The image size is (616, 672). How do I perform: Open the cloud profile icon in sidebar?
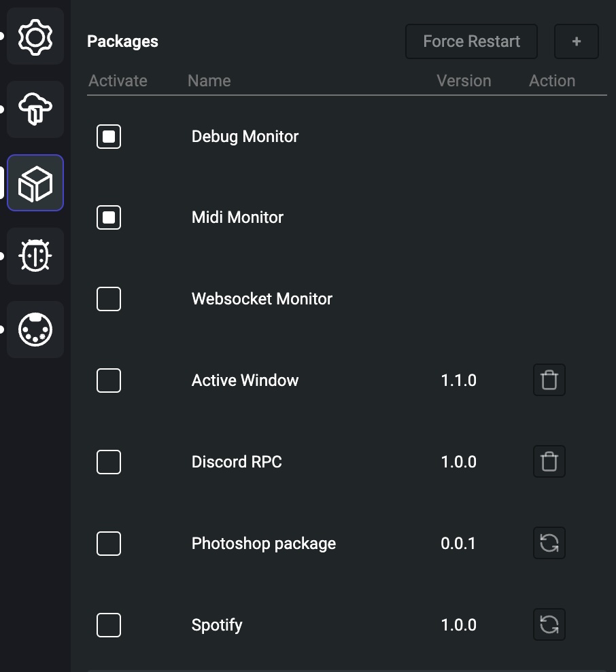point(35,109)
